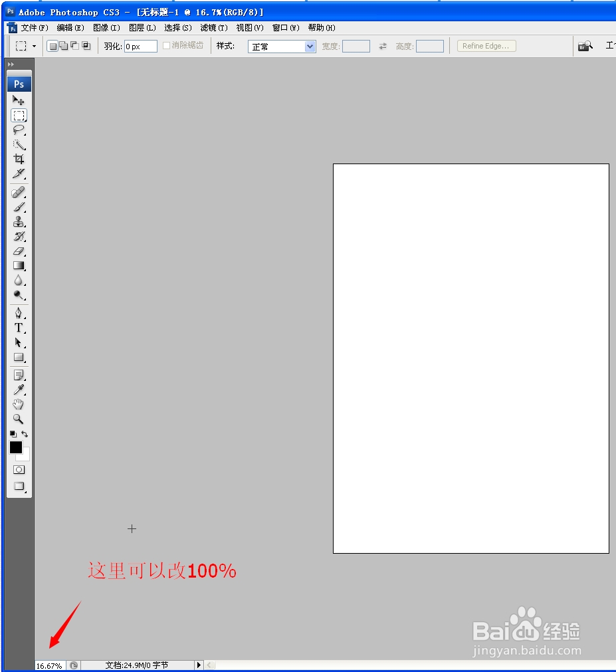Select the Eraser tool

click(19, 251)
